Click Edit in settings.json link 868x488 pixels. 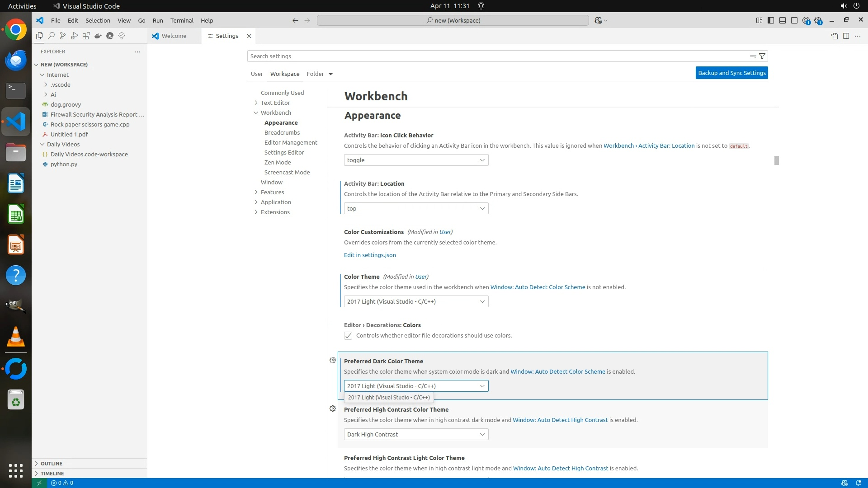tap(370, 255)
